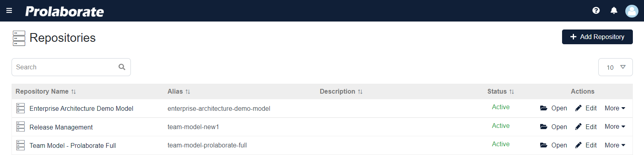644x155 pixels.
Task: Click the help question mark icon
Action: point(596,10)
